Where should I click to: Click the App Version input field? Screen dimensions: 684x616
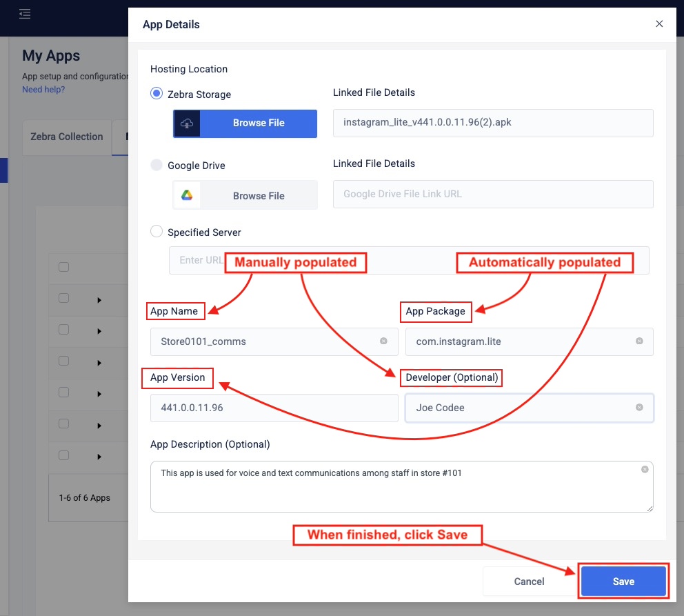[x=273, y=408]
